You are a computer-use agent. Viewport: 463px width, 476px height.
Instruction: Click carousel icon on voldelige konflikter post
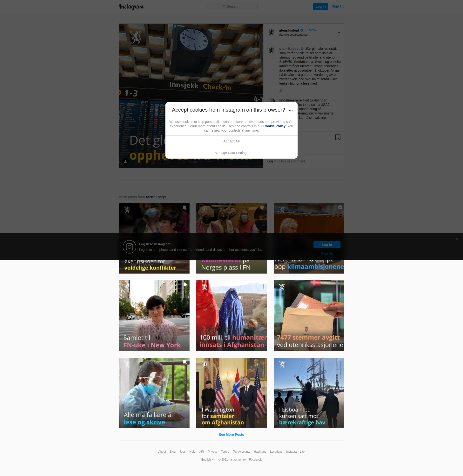pos(184,207)
